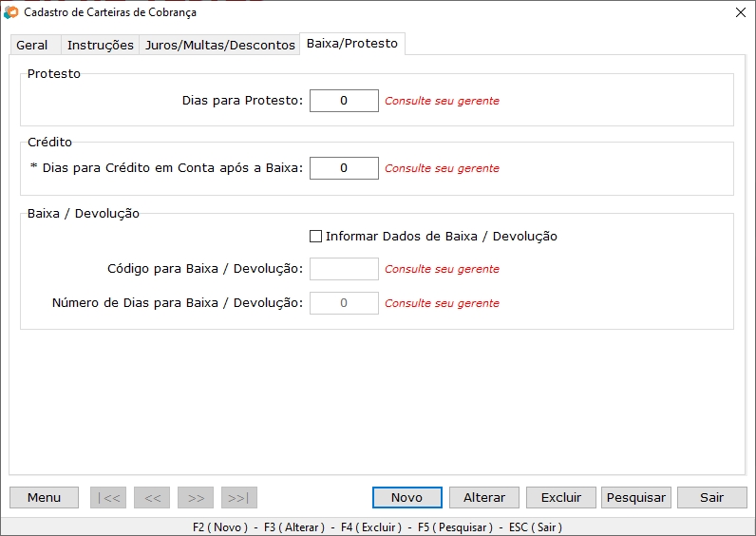Viewport: 756px width, 536px height.
Task: Open search with Pesquisar button
Action: coord(636,497)
